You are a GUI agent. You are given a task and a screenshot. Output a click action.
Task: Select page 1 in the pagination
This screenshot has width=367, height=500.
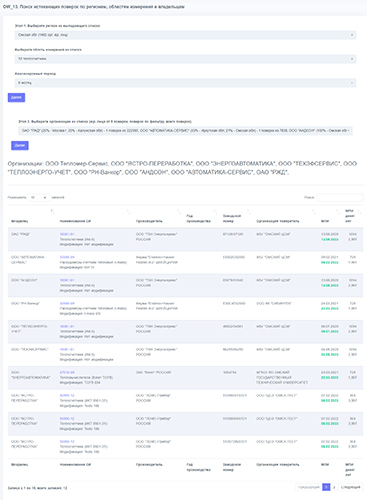(x=326, y=487)
